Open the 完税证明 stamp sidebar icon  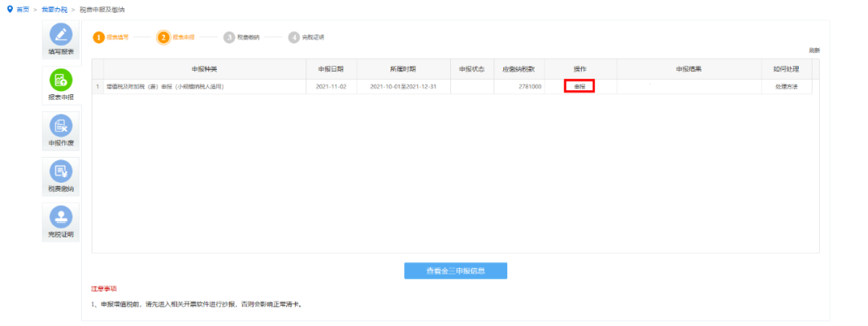[61, 218]
